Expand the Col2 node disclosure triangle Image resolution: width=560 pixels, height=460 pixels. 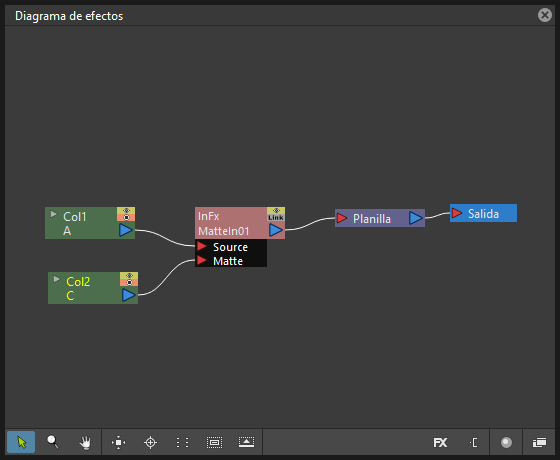click(56, 279)
